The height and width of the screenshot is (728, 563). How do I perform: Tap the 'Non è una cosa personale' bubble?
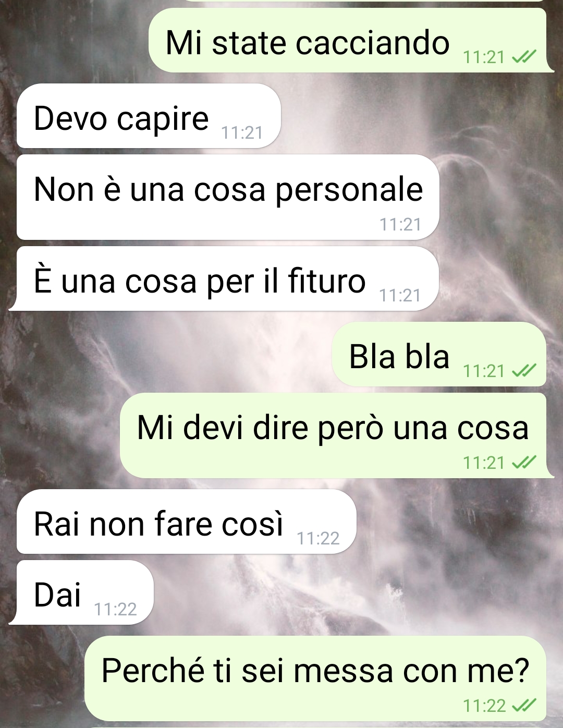228,197
